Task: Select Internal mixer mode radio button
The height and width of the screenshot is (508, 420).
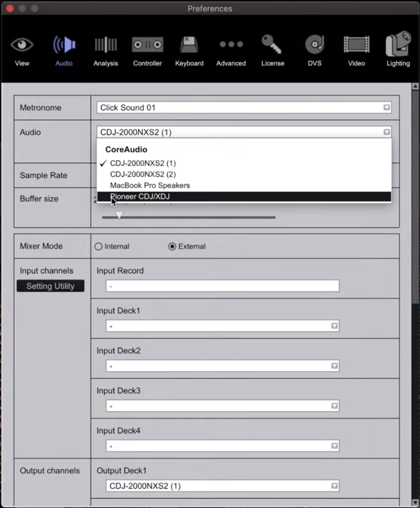Action: coord(98,246)
